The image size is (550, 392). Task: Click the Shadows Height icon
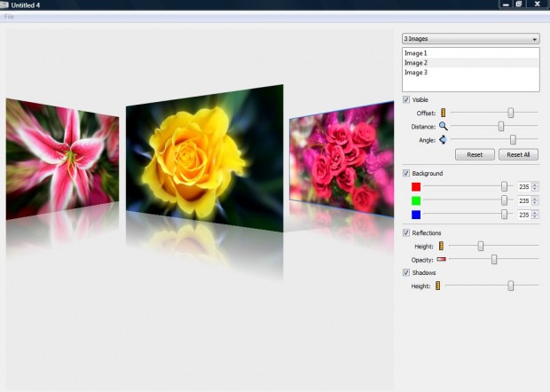click(x=437, y=286)
